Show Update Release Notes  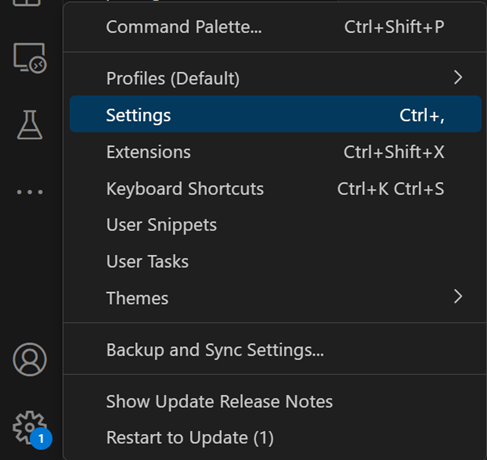coord(275,401)
